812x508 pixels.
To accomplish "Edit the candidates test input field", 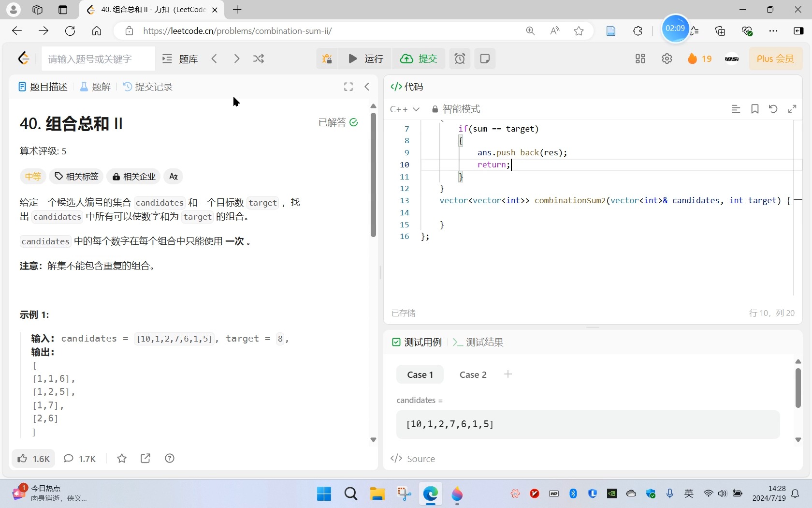I will pos(586,424).
